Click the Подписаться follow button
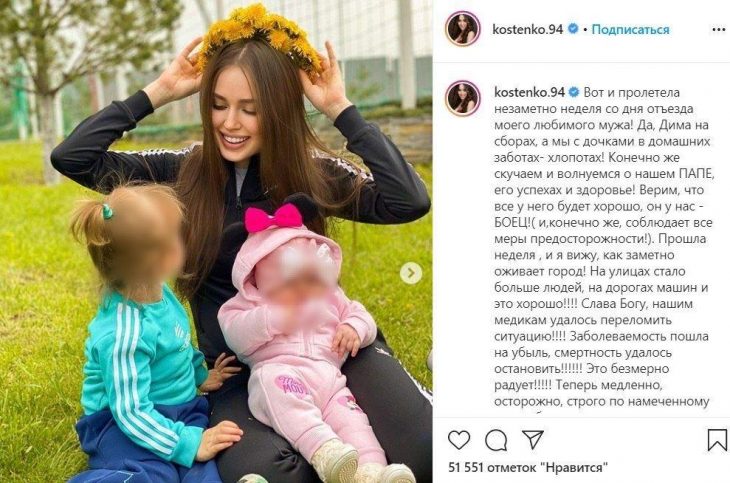Image resolution: width=730 pixels, height=483 pixels. coord(630,29)
